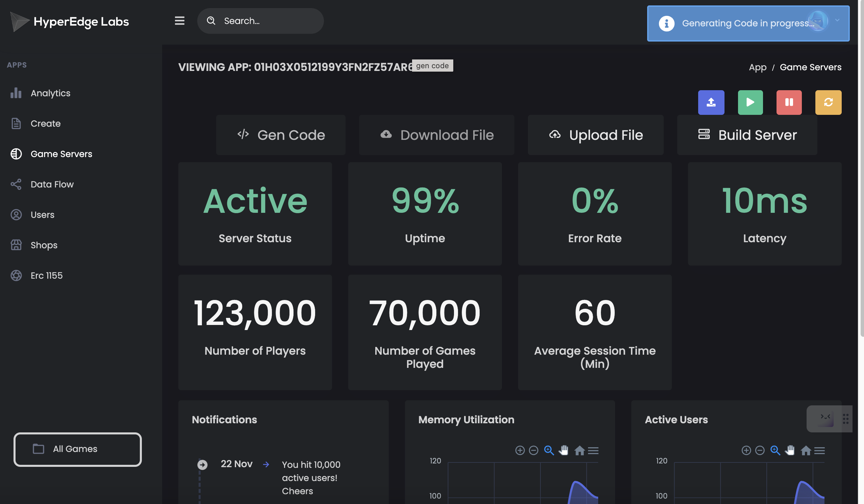Open Memory Utilization chart menu
The width and height of the screenshot is (864, 504).
(593, 451)
